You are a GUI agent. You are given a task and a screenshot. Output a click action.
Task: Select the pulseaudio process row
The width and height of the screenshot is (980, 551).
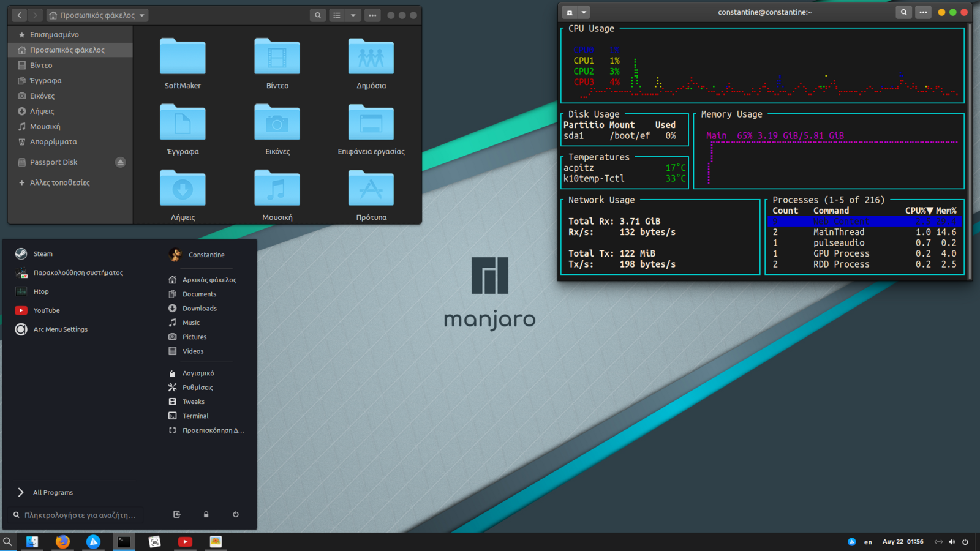(864, 243)
